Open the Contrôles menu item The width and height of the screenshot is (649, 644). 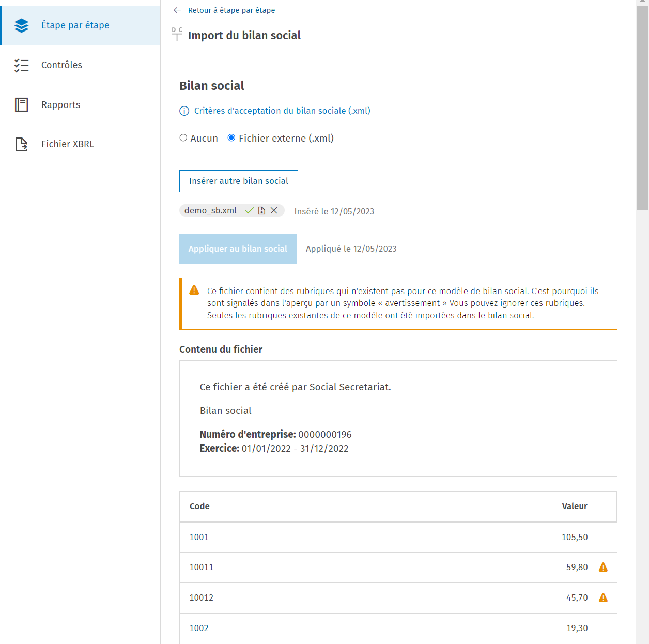[x=80, y=65]
